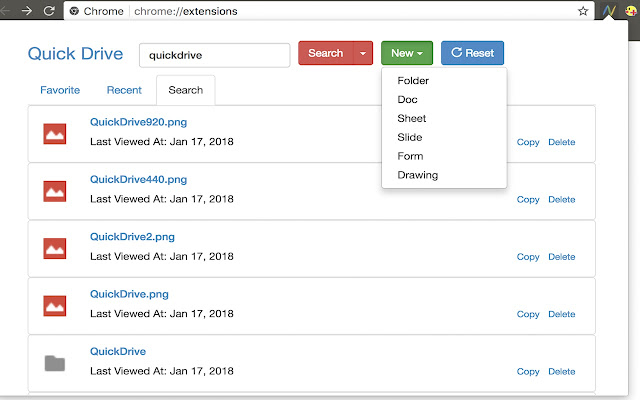
Task: Copy QuickDrive.png file
Action: pyautogui.click(x=528, y=314)
